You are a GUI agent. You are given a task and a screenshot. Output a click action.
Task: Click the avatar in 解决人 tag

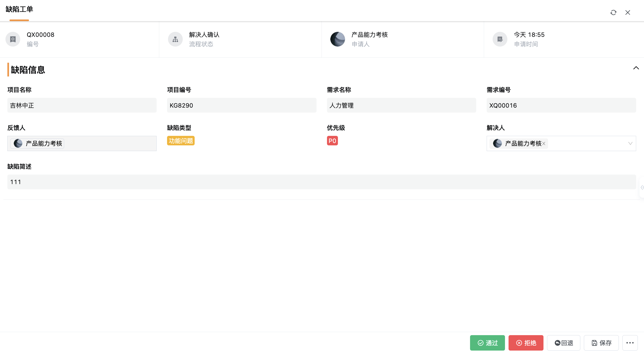click(x=497, y=144)
